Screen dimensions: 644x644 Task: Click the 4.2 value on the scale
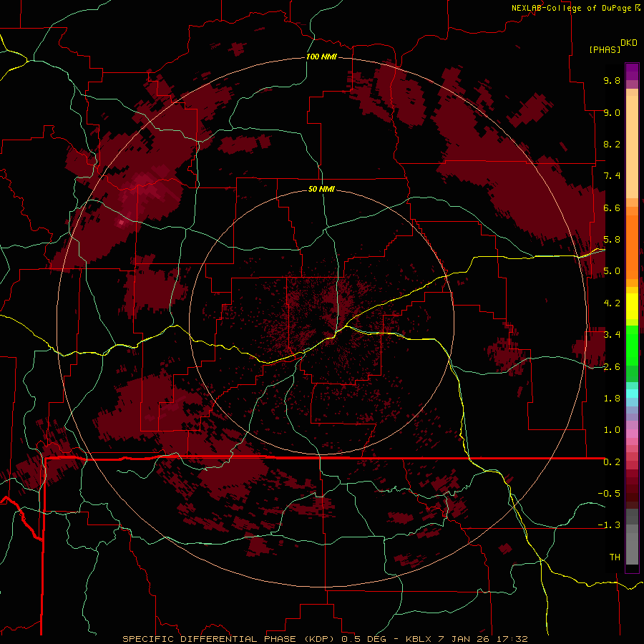tap(612, 303)
